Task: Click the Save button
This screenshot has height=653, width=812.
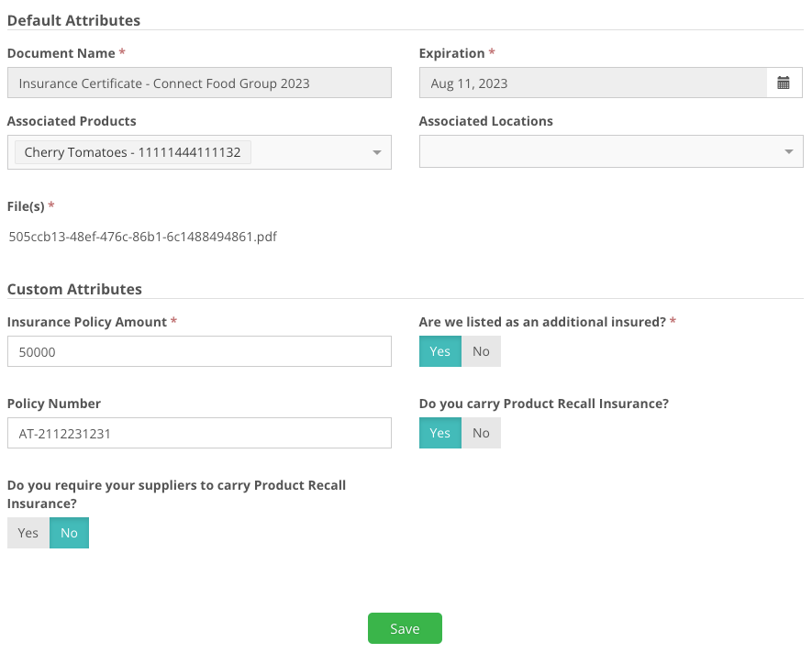Action: [x=405, y=628]
